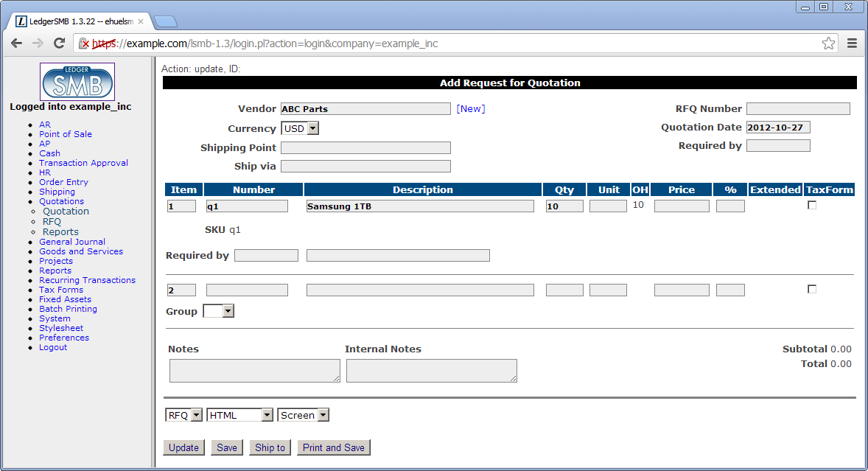
Task: Click the header Required by field
Action: pyautogui.click(x=778, y=145)
